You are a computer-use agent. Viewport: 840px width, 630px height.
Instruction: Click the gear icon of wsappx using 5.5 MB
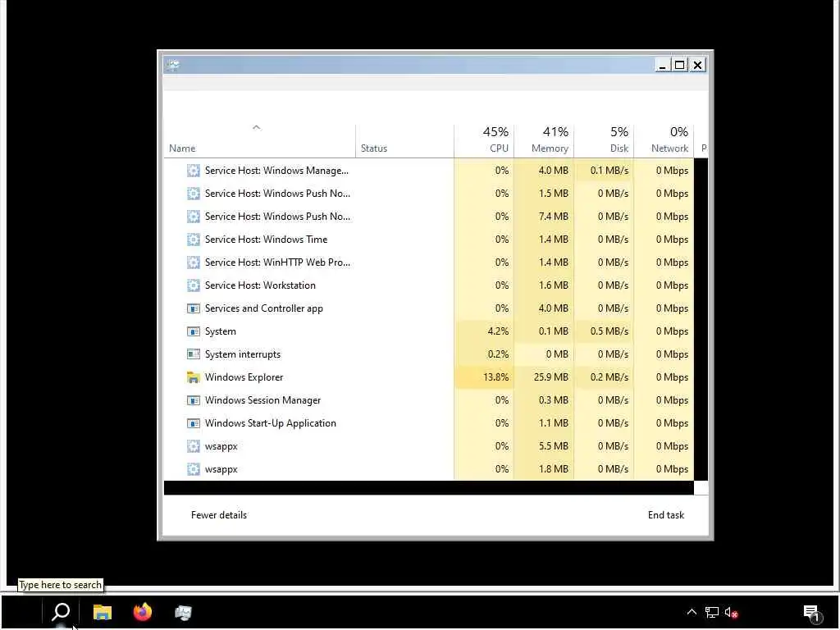tap(194, 446)
